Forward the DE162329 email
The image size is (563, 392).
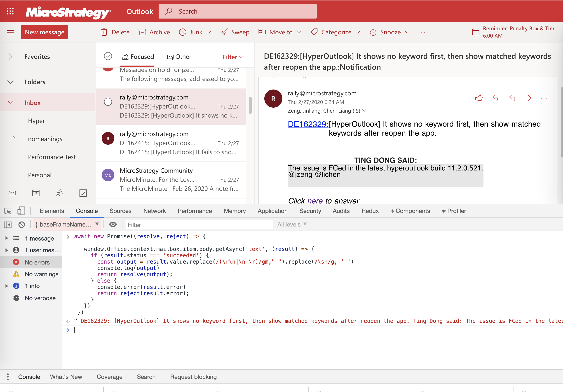528,98
